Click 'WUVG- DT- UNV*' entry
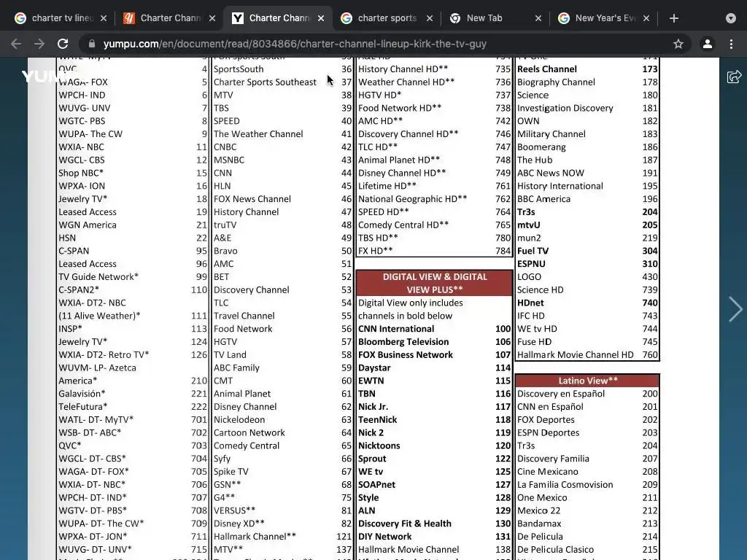The image size is (747, 560). click(95, 549)
